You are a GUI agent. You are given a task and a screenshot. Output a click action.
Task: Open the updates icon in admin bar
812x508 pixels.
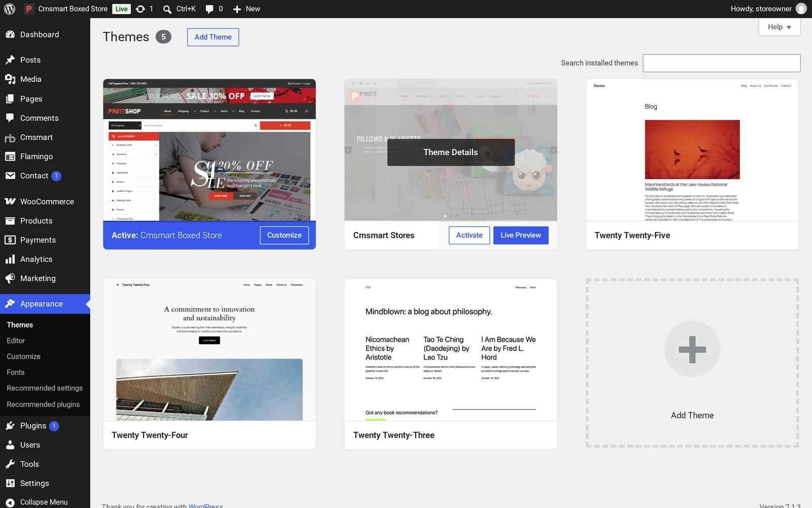(141, 9)
